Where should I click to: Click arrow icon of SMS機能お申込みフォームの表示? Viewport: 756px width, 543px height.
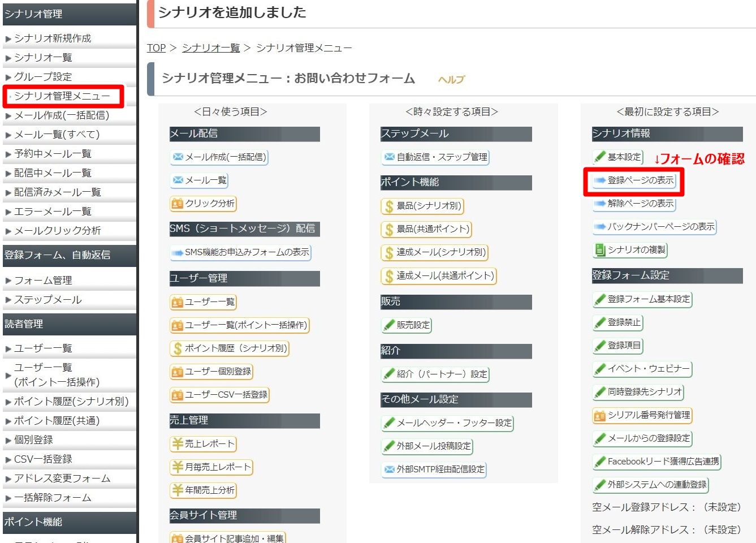(178, 252)
